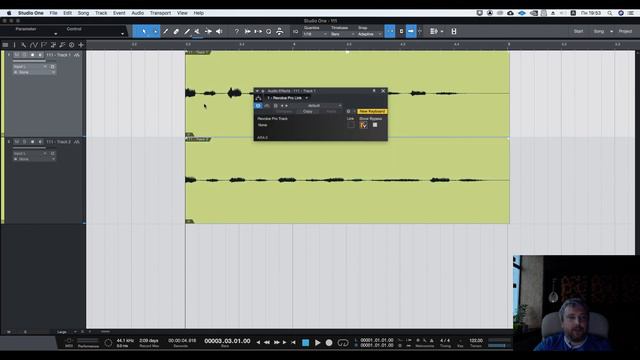Toggle the blue events-follow button
The width and height of the screenshot is (640, 360).
(x=411, y=31)
